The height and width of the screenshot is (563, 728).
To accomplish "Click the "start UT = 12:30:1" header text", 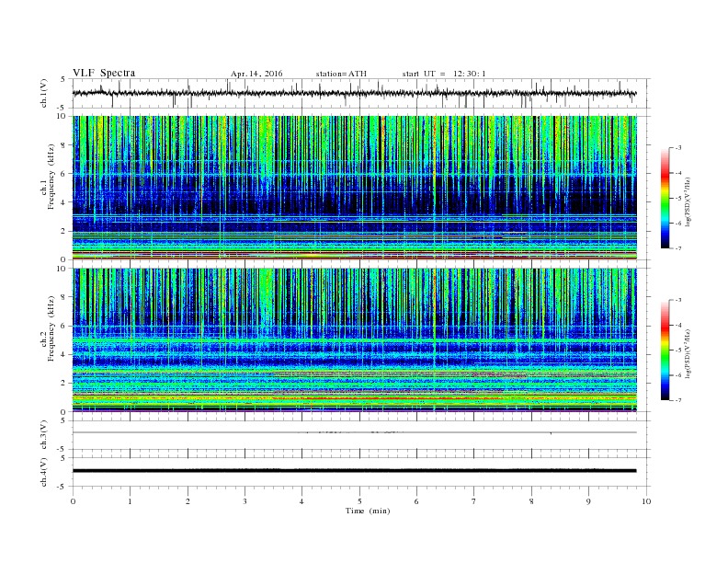I will [x=444, y=74].
